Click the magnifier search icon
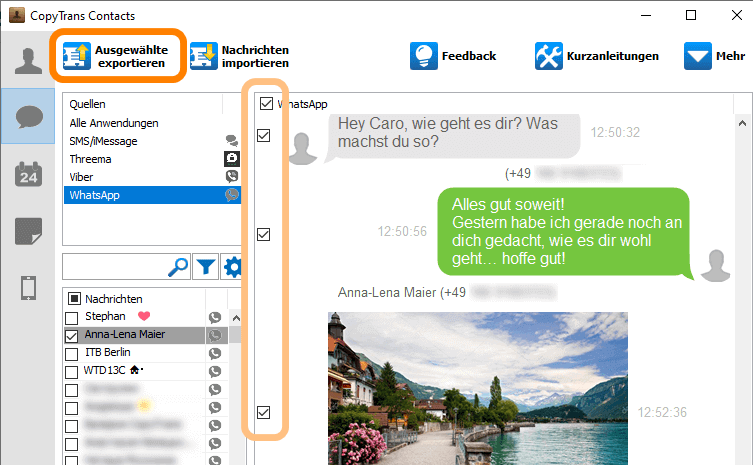This screenshot has width=753, height=465. 178,267
